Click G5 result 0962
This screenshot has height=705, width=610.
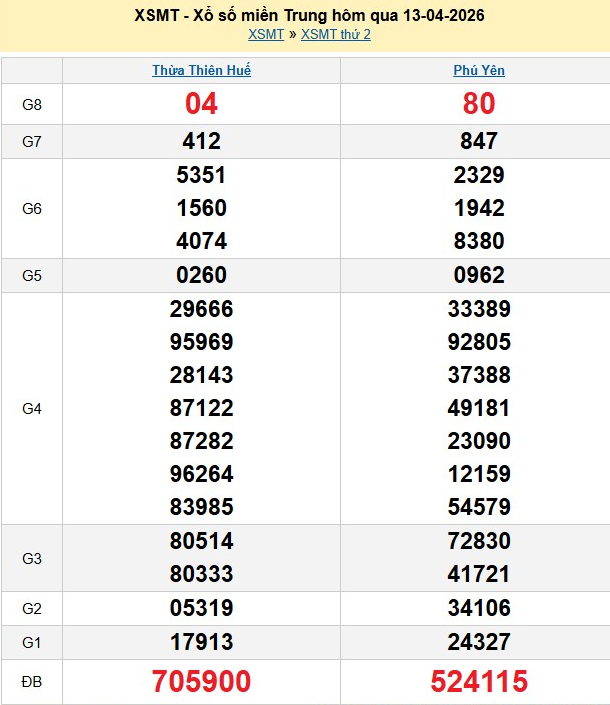(x=479, y=275)
